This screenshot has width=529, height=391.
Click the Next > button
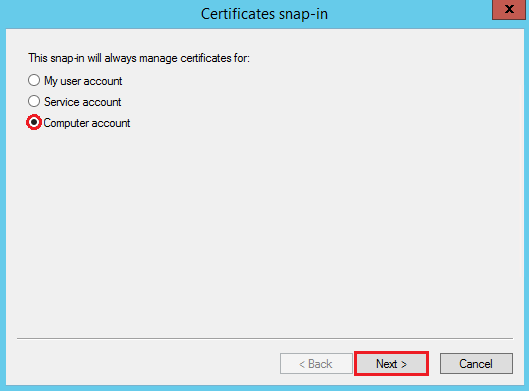pos(391,364)
